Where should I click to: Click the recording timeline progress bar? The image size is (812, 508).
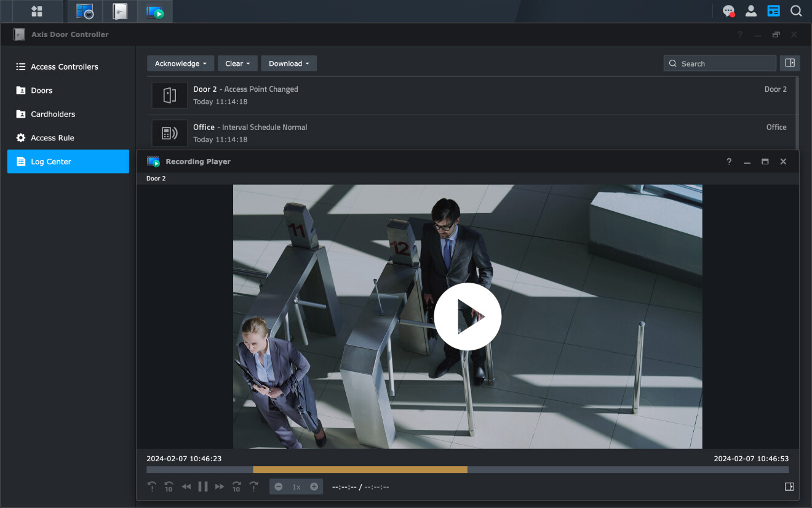[x=468, y=469]
